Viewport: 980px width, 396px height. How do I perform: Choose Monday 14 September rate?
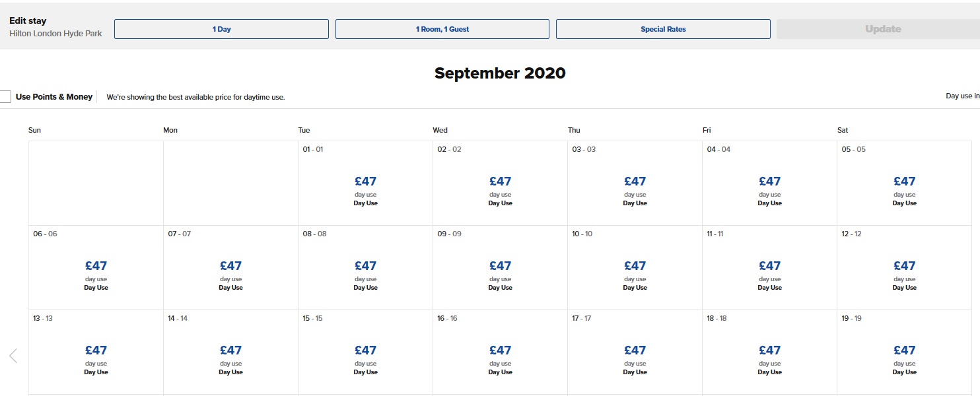tap(230, 351)
